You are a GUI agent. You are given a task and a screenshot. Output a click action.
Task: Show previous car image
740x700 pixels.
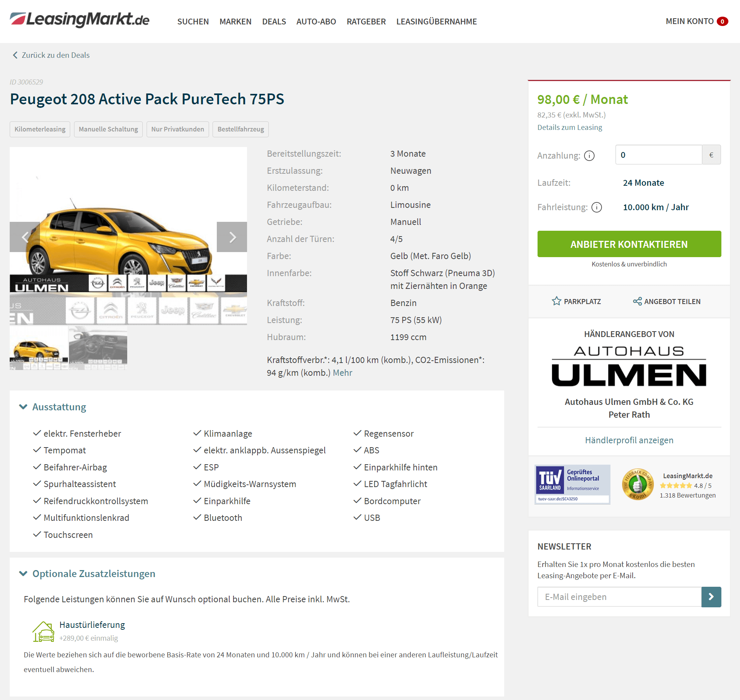(25, 237)
